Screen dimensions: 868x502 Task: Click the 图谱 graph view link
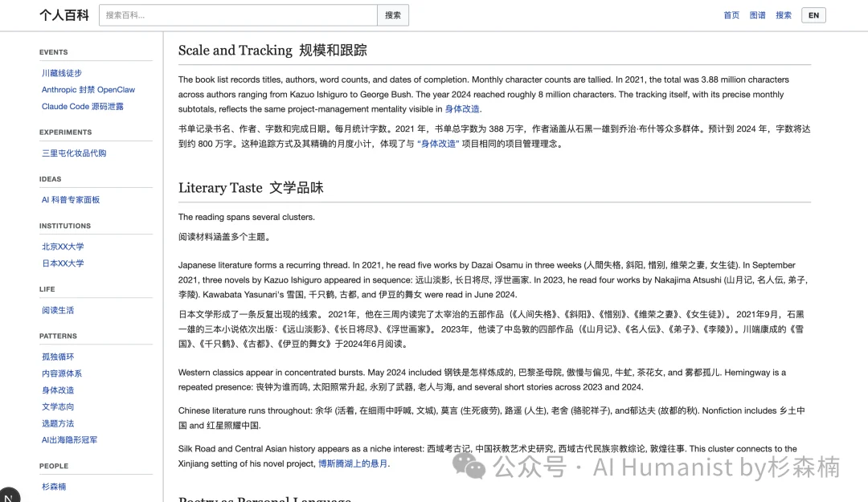[757, 14]
